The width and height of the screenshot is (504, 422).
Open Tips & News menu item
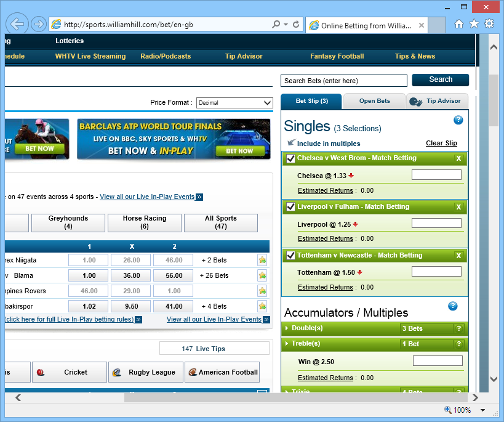(x=415, y=56)
